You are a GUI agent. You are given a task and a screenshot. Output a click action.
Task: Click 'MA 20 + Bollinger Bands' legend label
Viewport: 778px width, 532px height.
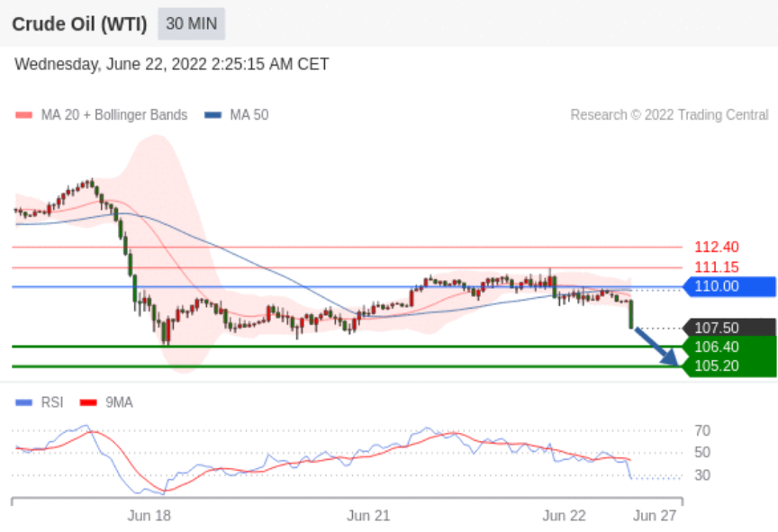pos(114,115)
